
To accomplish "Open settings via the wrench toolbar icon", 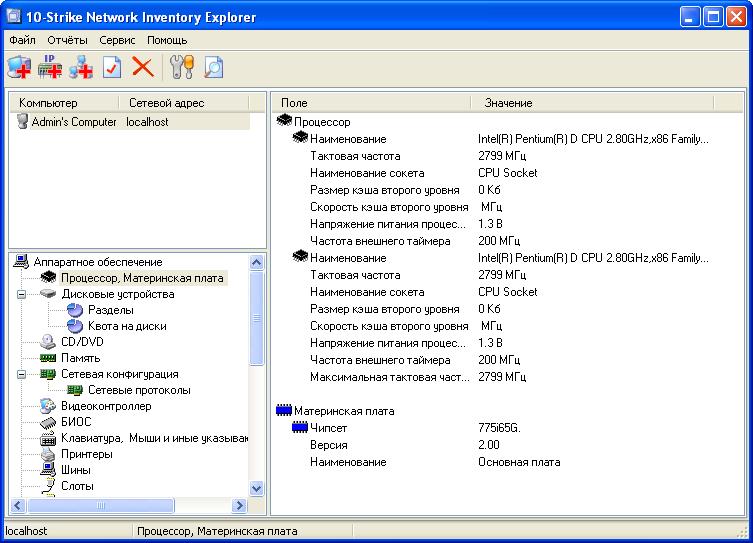I will pos(182,67).
